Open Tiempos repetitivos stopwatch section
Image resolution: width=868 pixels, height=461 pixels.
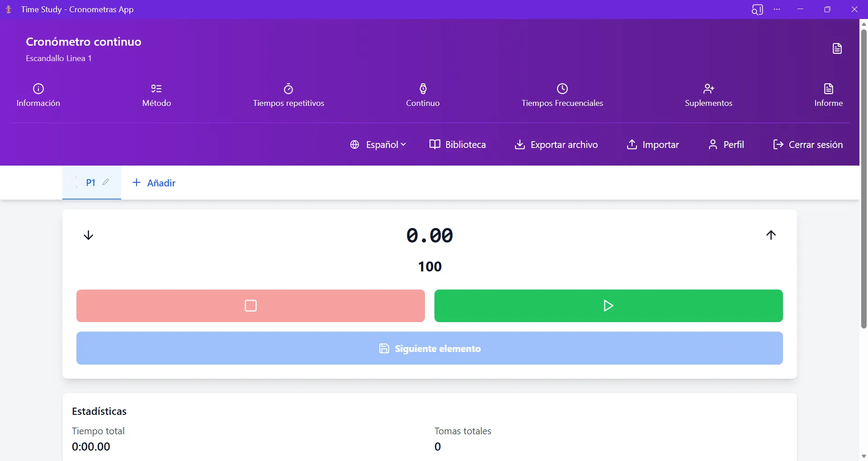click(288, 95)
